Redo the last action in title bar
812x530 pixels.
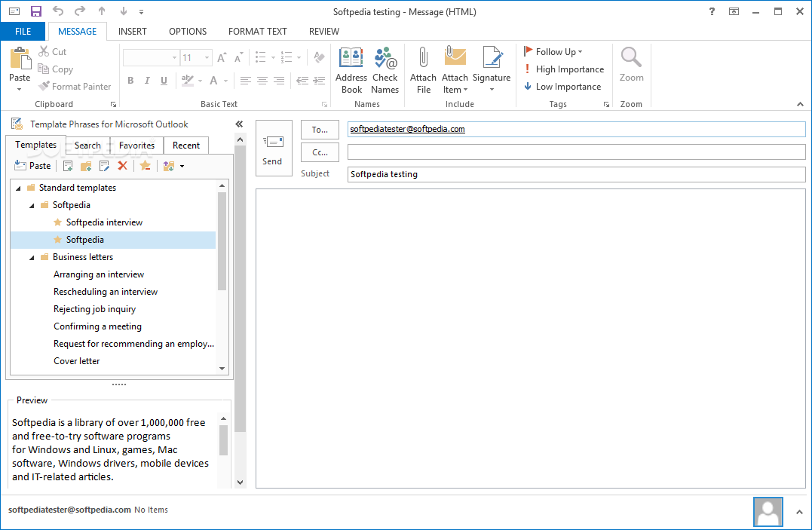(80, 11)
